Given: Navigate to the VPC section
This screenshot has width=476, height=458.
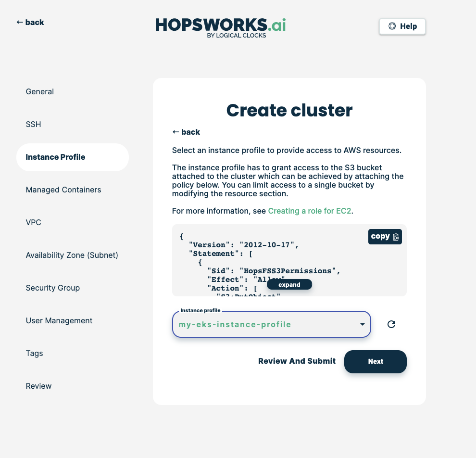Looking at the screenshot, I should point(34,222).
